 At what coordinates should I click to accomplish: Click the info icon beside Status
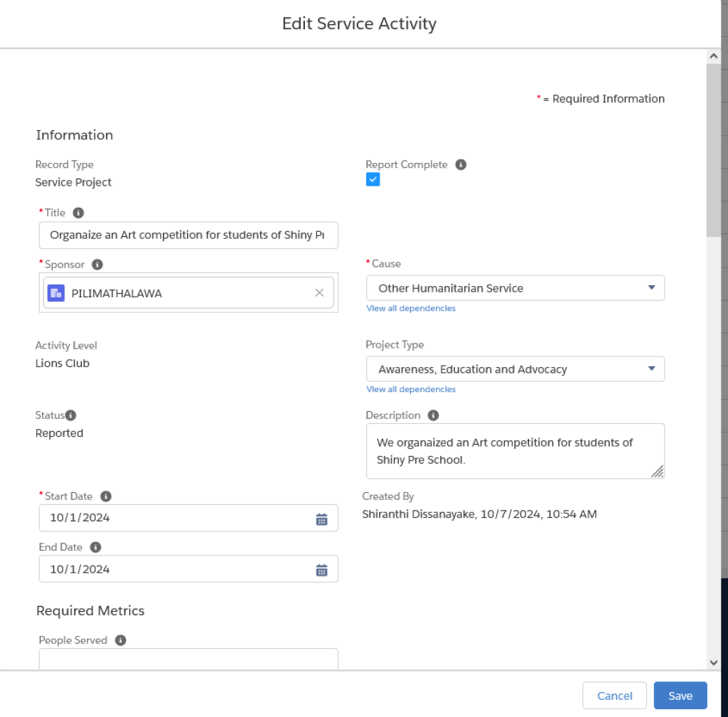pos(70,415)
